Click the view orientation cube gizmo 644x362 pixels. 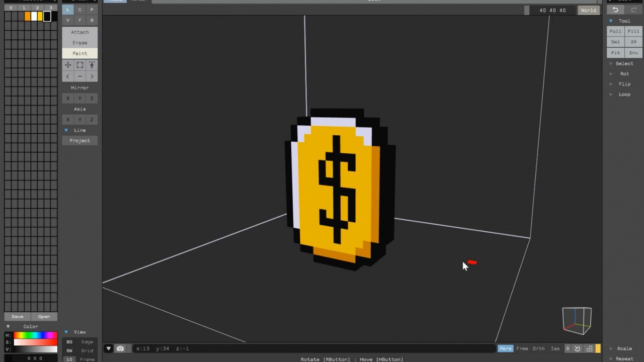point(577,320)
